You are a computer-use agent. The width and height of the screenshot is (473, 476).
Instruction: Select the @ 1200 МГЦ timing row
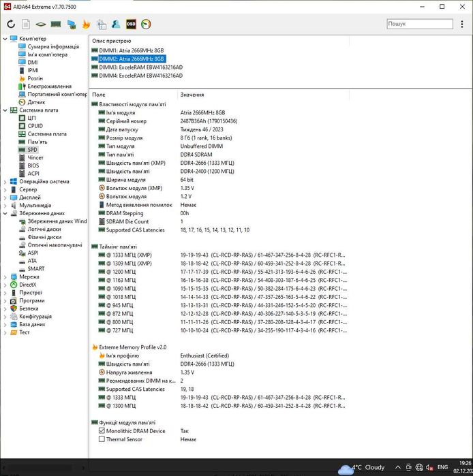click(x=219, y=272)
